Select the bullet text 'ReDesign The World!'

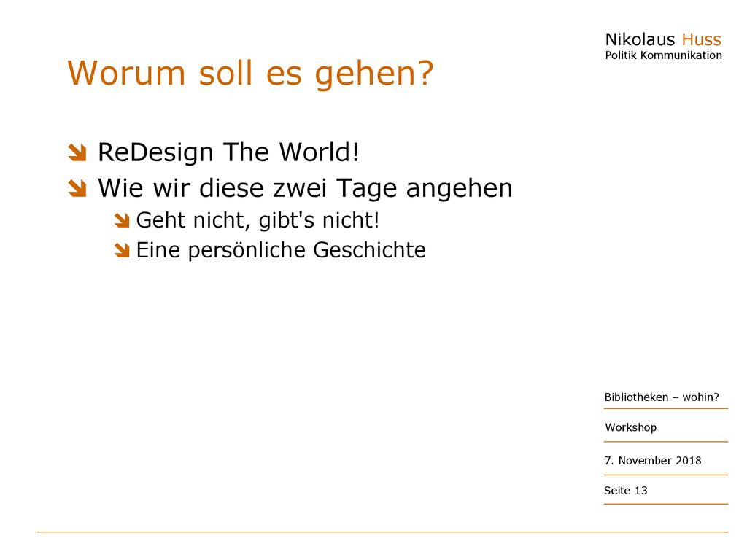228,153
